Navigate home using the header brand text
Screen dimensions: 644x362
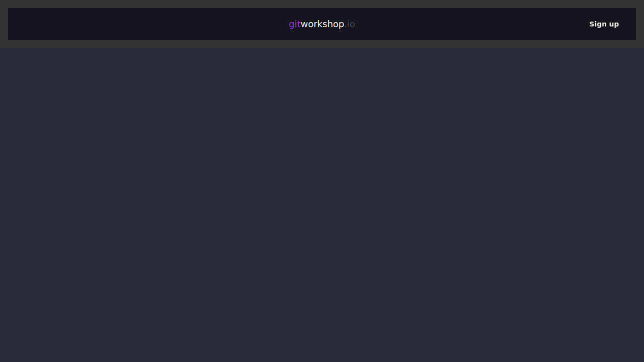click(x=322, y=24)
